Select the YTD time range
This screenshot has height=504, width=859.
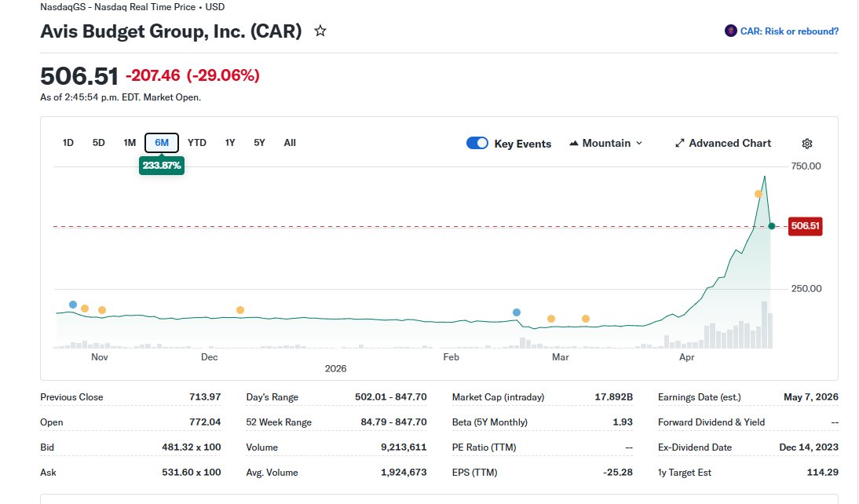[196, 143]
